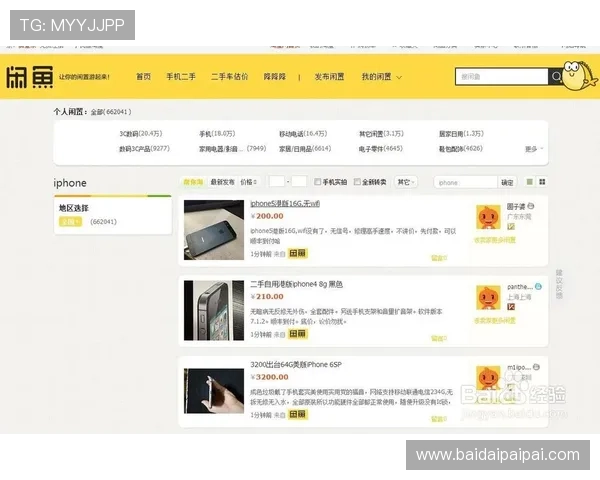Click the maximum price input box

pyautogui.click(x=299, y=181)
